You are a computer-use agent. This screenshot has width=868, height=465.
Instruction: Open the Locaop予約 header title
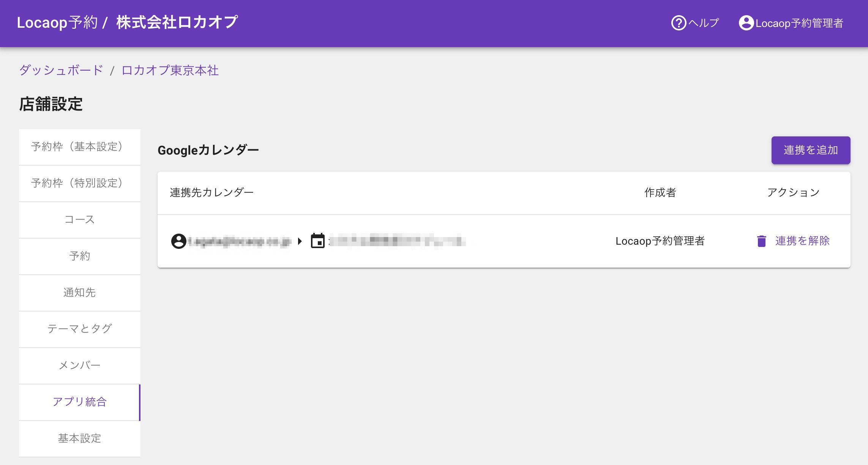(57, 22)
